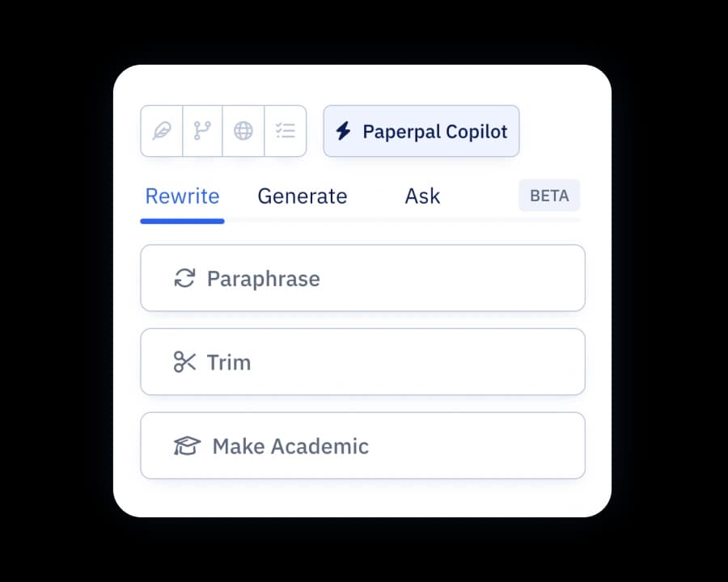Select the Rewrite tab

click(x=182, y=196)
